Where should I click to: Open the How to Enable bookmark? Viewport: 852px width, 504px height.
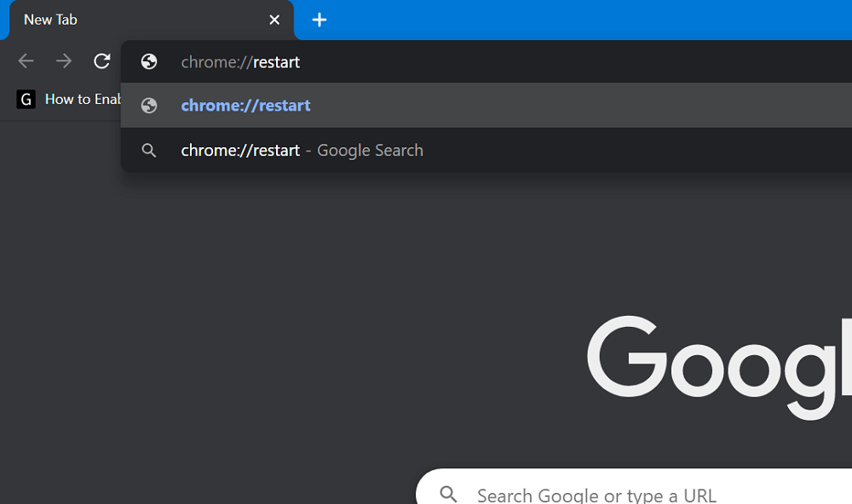tap(69, 100)
